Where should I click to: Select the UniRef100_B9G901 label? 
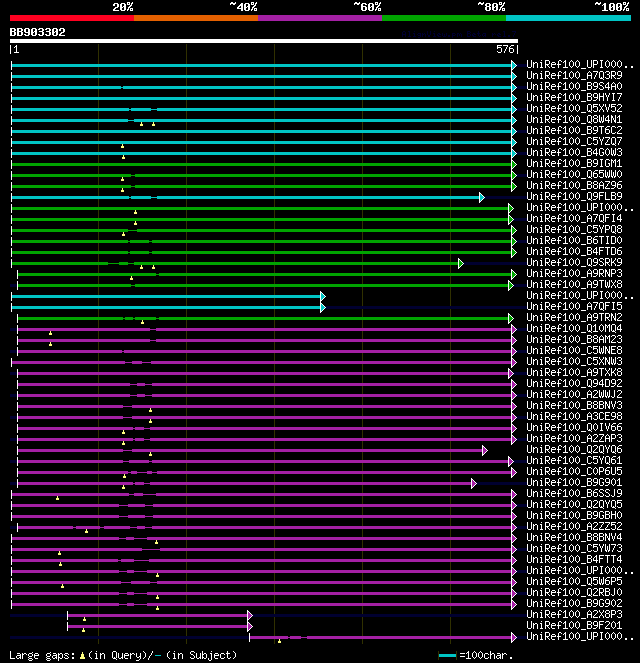point(574,482)
